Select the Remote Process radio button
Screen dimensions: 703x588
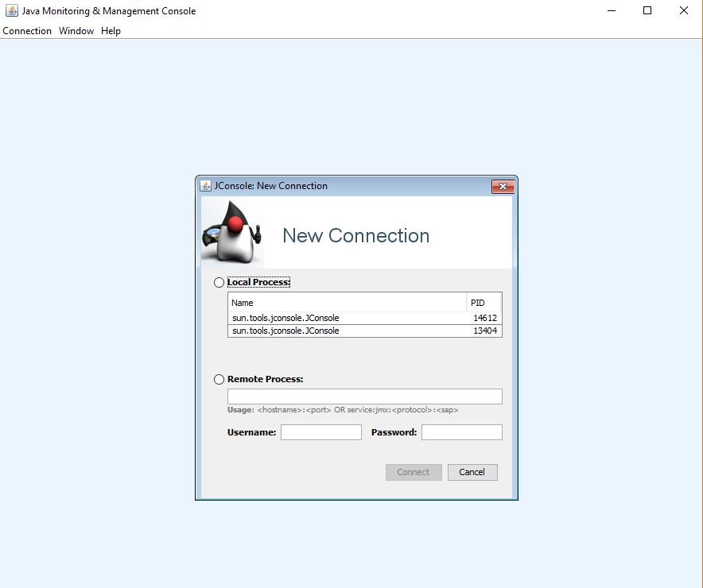(219, 379)
